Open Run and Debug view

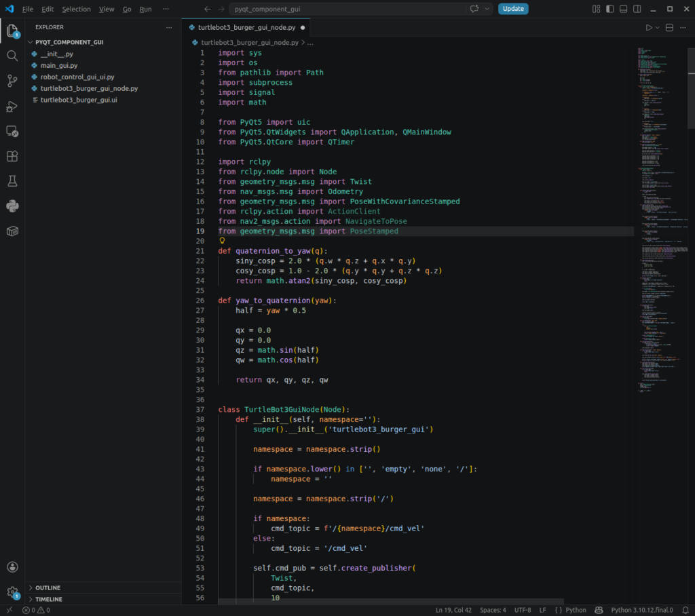(12, 107)
